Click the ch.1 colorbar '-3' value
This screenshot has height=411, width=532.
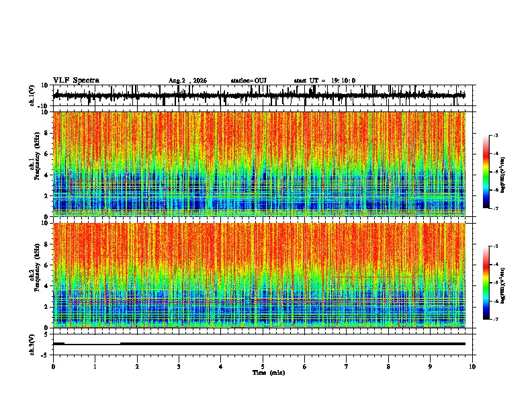[x=495, y=135]
